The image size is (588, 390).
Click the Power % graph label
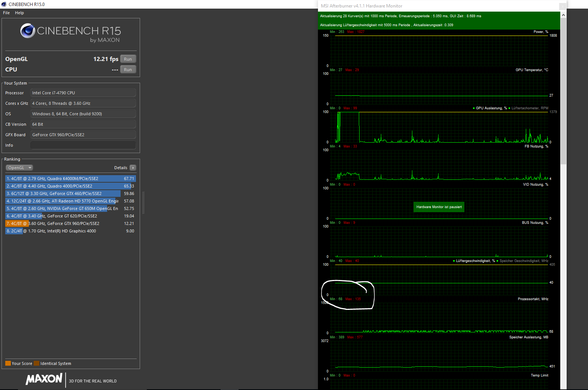(541, 32)
